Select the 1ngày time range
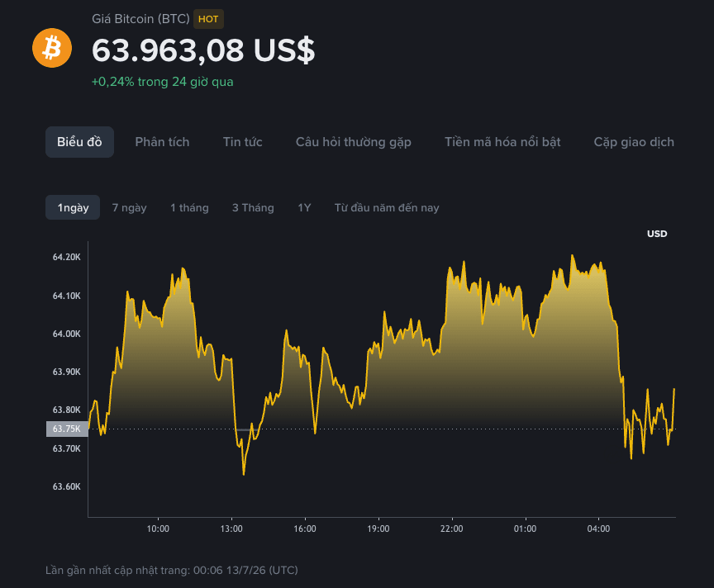The height and width of the screenshot is (588, 714). [73, 207]
